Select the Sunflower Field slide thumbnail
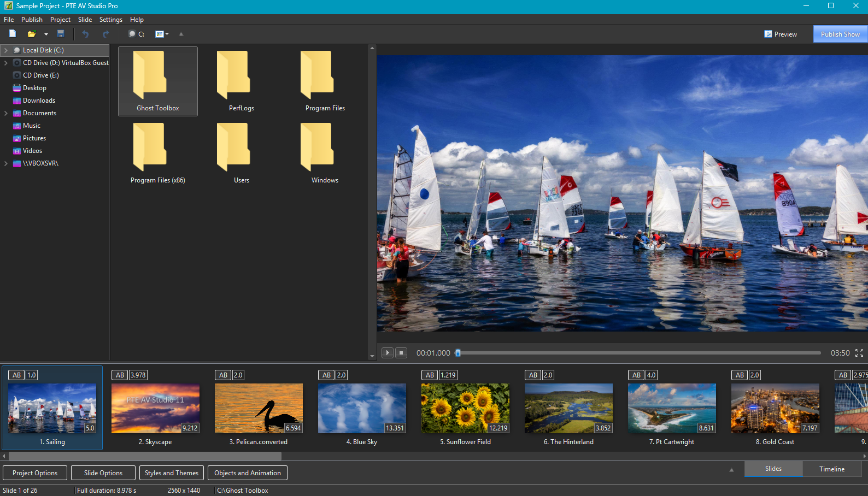This screenshot has height=496, width=868. point(465,409)
